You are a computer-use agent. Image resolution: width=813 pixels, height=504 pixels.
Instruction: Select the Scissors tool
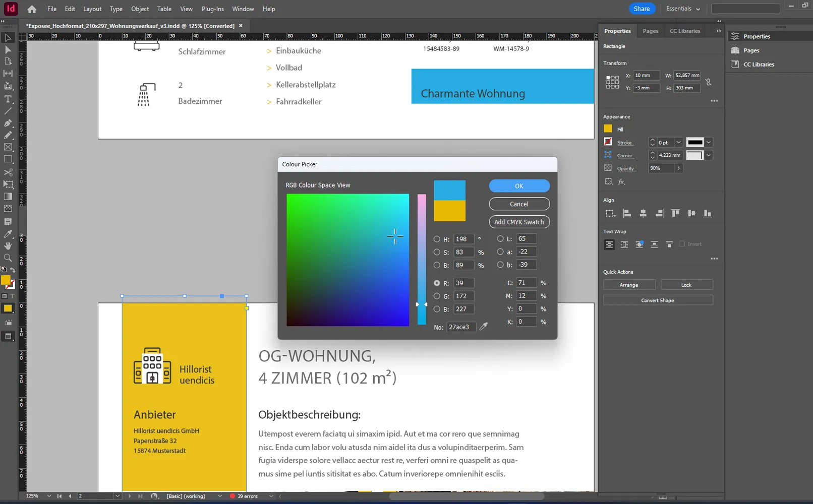[x=8, y=172]
